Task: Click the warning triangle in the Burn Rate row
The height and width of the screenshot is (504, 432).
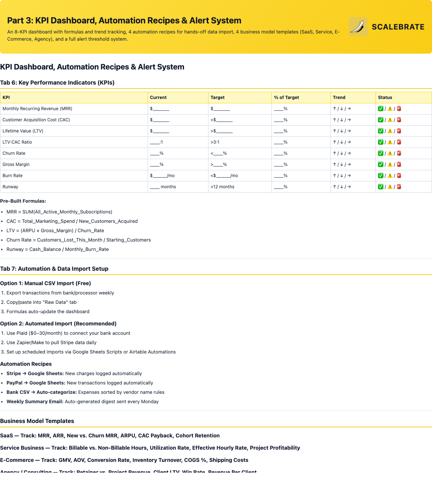Action: tap(390, 176)
